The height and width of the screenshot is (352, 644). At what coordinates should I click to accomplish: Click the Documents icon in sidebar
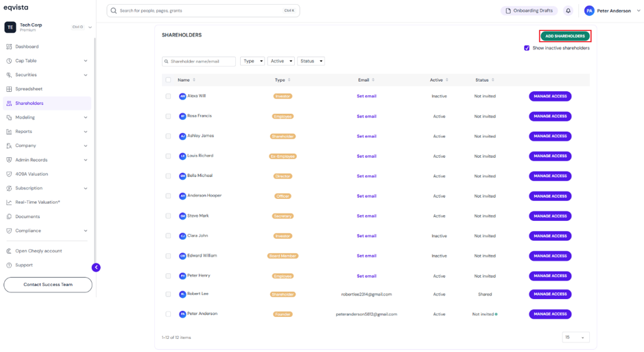[x=9, y=216]
